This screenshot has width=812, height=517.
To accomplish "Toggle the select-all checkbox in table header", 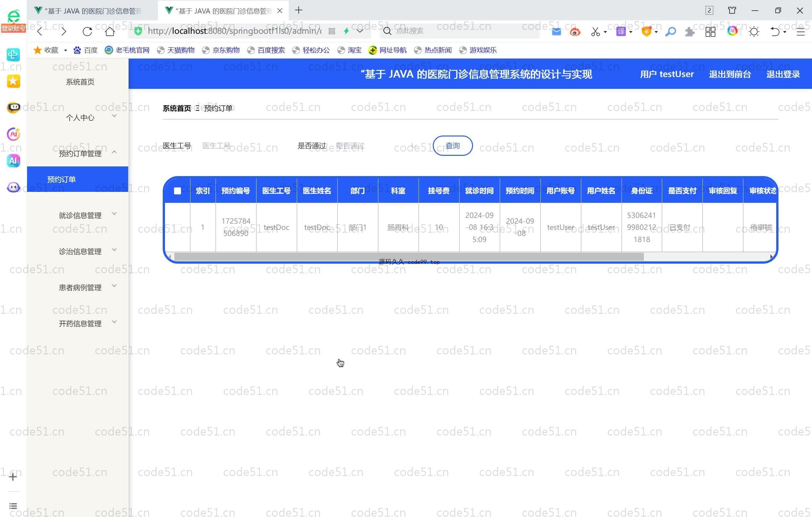I will pos(177,191).
